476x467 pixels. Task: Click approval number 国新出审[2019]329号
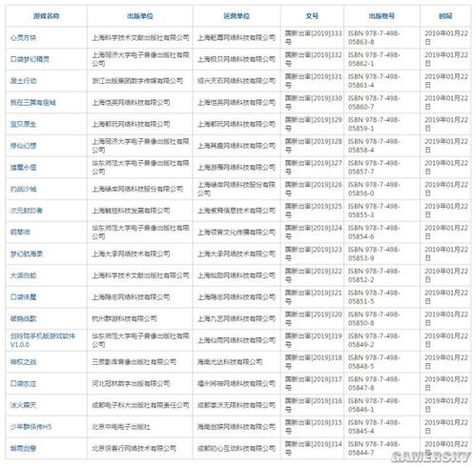point(314,124)
